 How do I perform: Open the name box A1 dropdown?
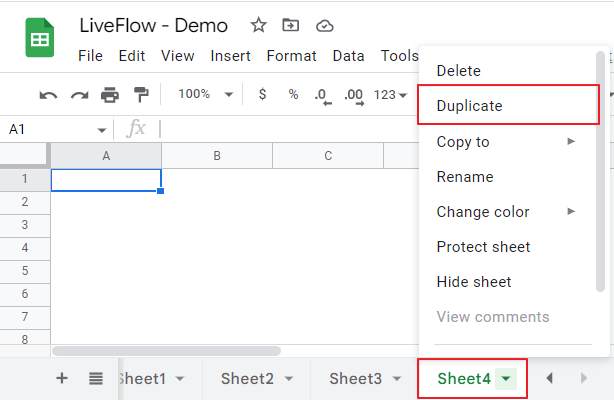[x=102, y=130]
